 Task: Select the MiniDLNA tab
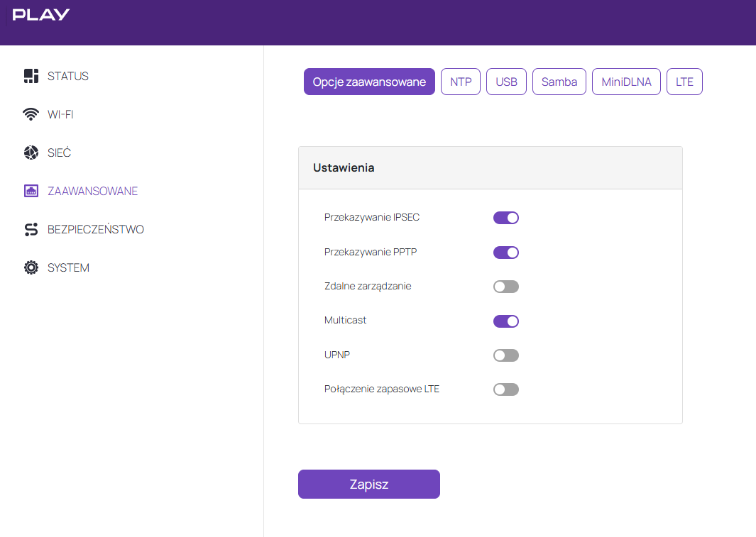pos(626,82)
